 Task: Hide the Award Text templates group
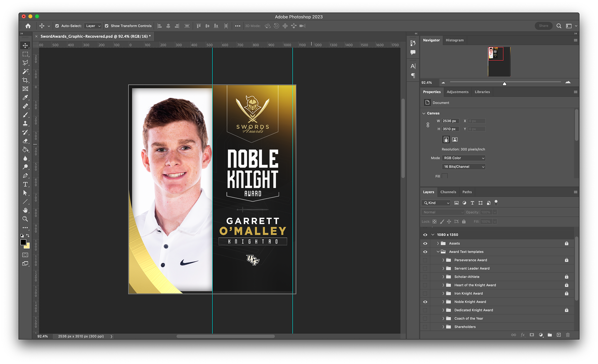(425, 252)
